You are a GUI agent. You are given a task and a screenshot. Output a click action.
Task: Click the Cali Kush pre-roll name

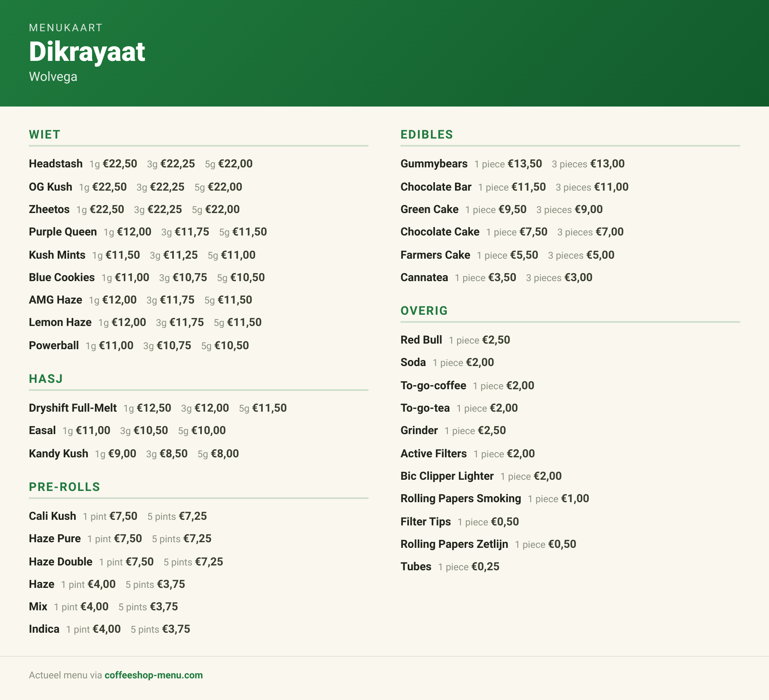pos(52,516)
